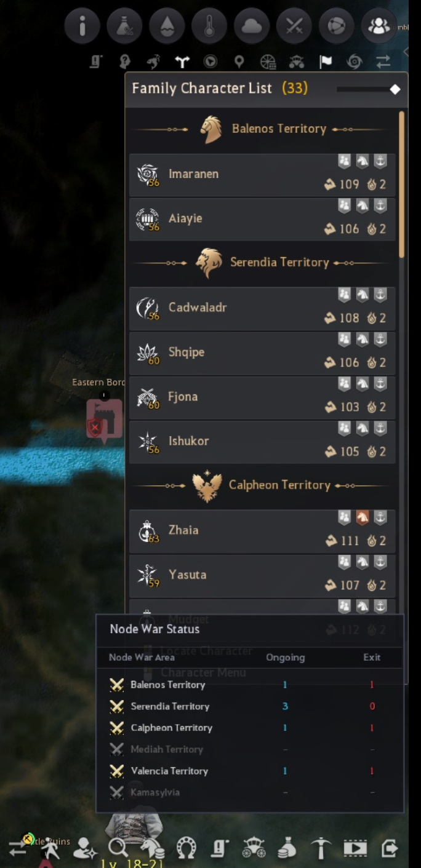Open the family character group icon
The image size is (421, 868).
[379, 26]
